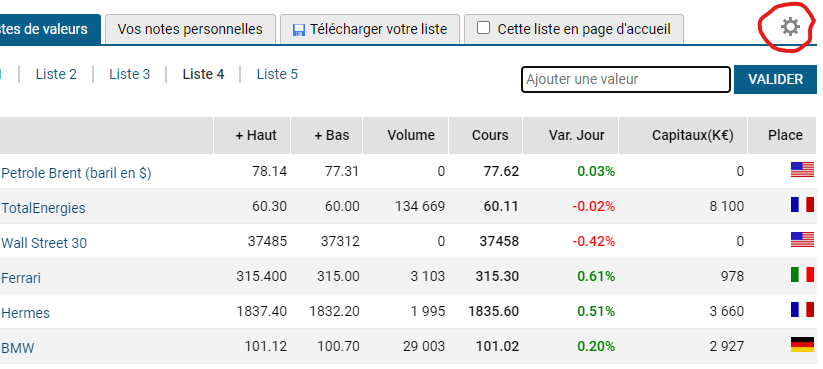Click the Italian flag in Ferrari row
Viewport: 823px width, 369px height.
pyautogui.click(x=802, y=275)
